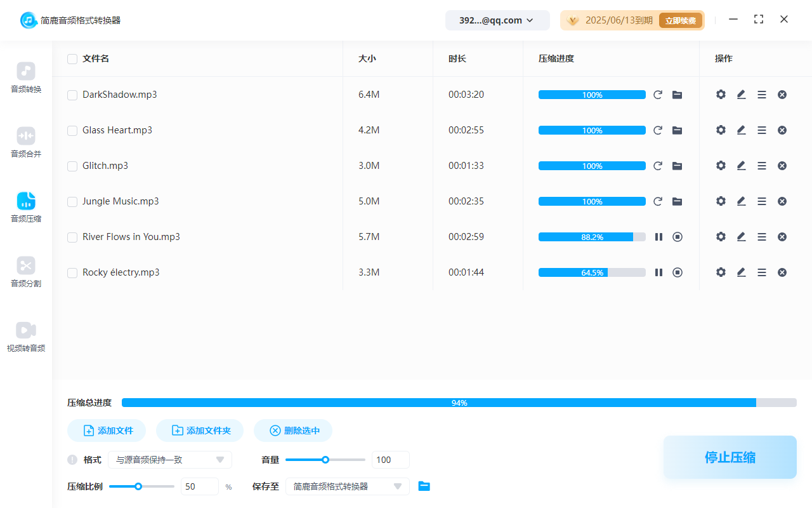Click edit pencil for Jungle Music.mp3

tap(741, 201)
